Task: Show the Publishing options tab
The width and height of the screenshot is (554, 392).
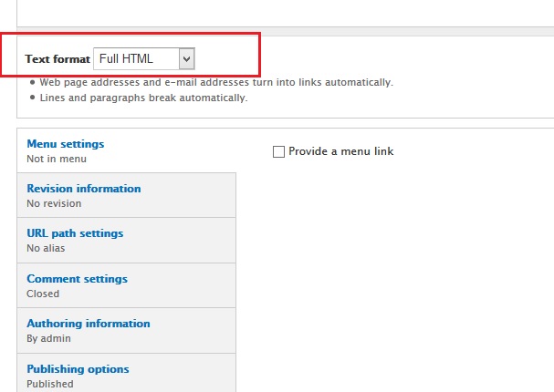Action: click(x=78, y=369)
